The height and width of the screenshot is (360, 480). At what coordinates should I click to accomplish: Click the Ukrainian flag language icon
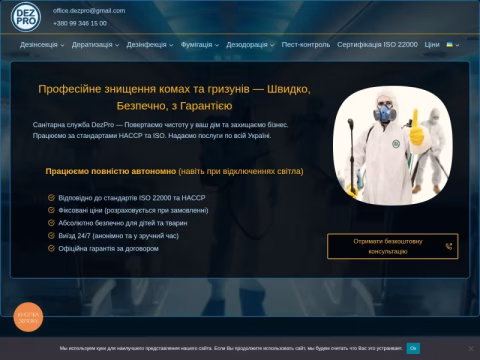click(x=450, y=45)
